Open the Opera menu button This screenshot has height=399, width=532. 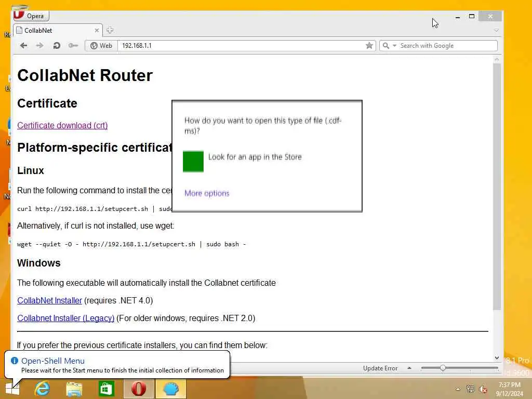pyautogui.click(x=31, y=16)
